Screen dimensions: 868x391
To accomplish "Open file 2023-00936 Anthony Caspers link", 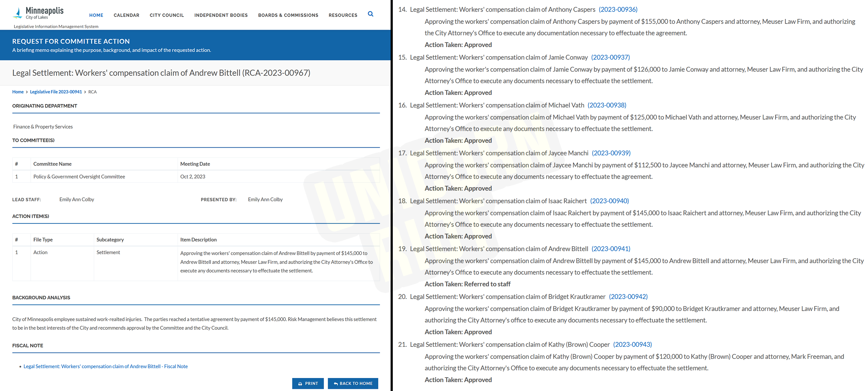I will click(618, 9).
